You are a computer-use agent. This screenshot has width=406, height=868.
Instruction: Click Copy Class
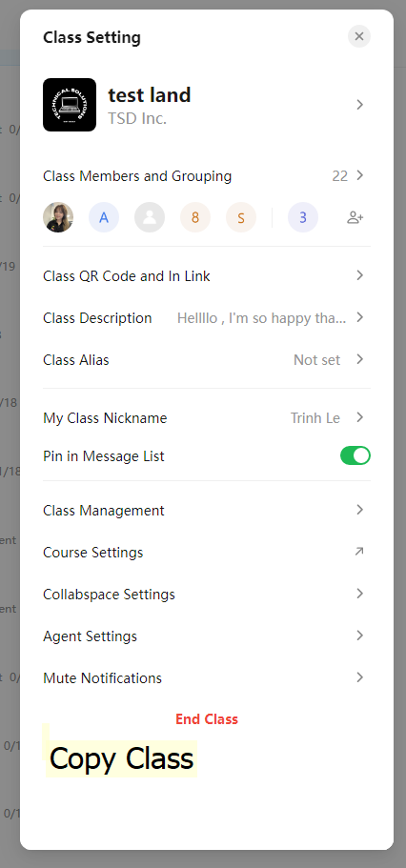122,758
